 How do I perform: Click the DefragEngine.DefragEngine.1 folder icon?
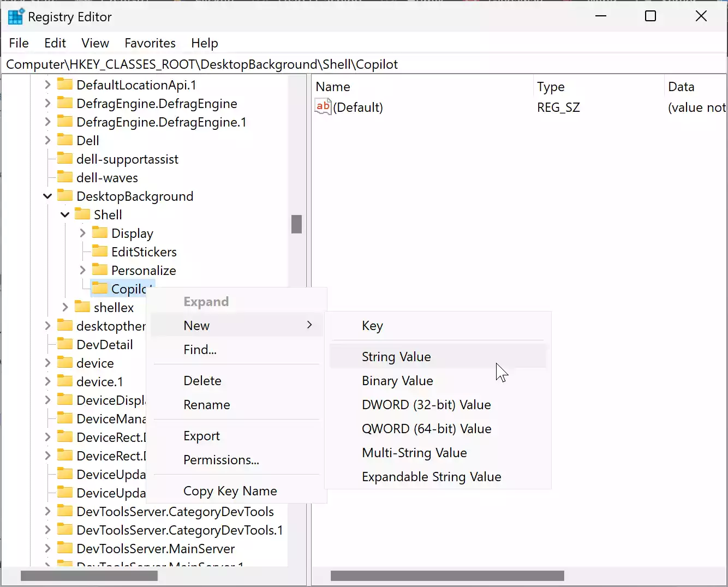tap(65, 122)
